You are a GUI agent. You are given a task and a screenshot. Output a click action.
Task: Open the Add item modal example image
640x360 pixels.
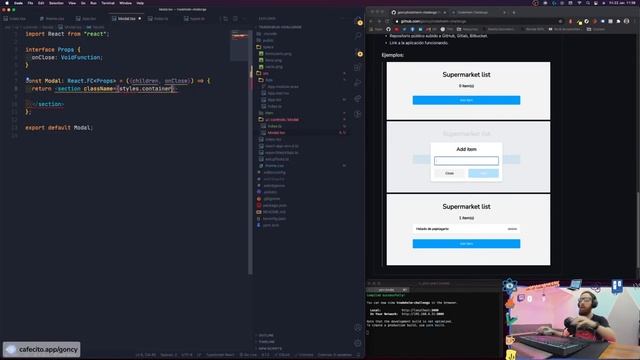(x=468, y=157)
